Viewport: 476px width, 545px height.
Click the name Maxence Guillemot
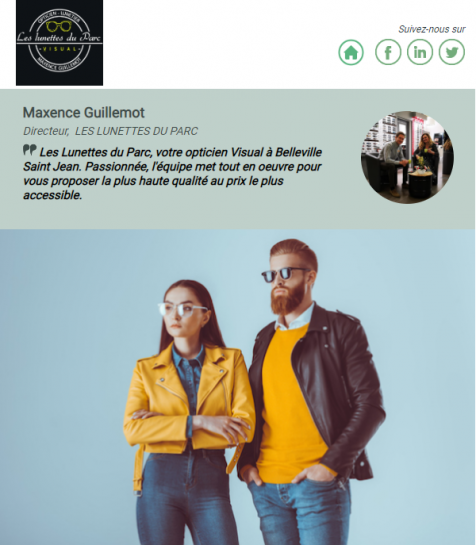84,113
